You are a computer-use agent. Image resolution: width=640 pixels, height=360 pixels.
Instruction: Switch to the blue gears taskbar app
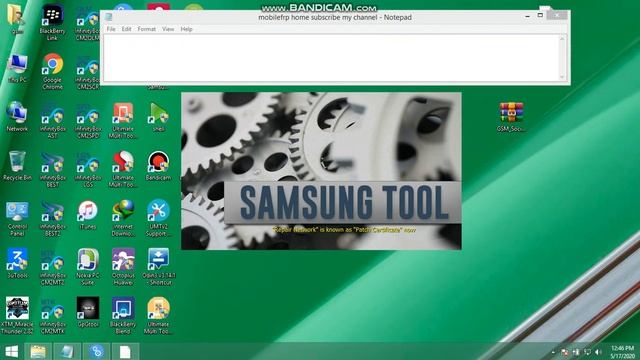[96, 351]
